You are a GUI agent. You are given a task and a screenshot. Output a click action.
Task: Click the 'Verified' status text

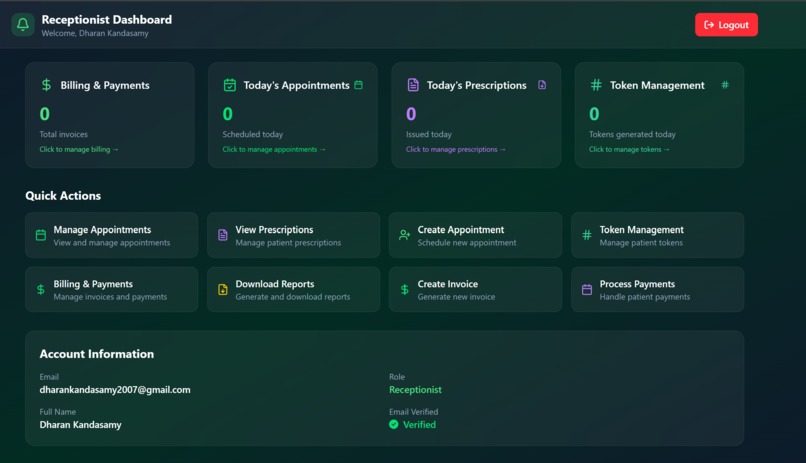pos(419,424)
